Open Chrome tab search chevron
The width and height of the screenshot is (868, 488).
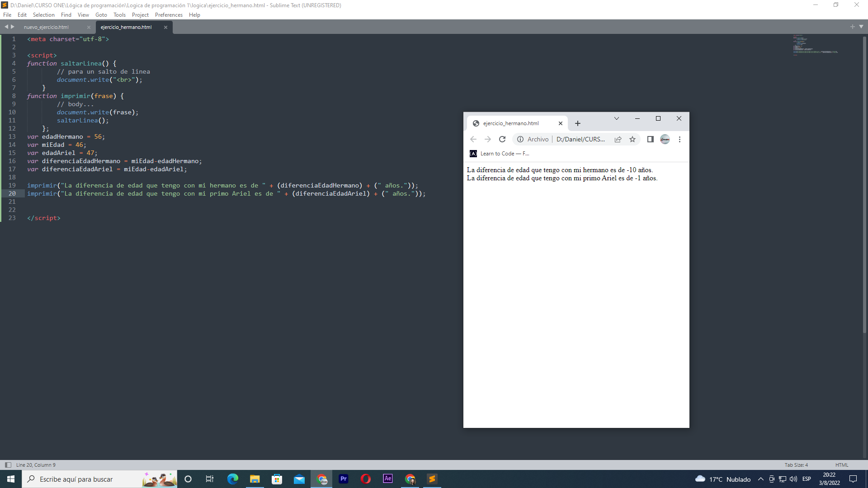point(617,118)
